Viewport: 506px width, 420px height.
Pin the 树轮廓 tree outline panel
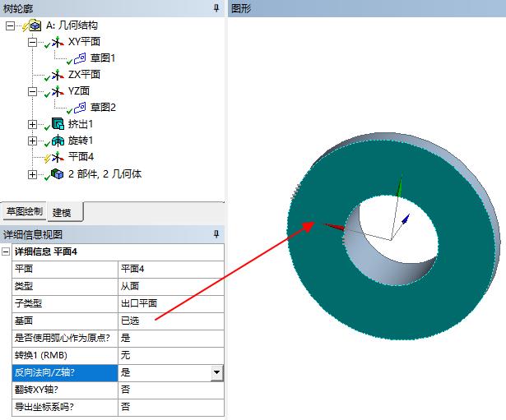tap(216, 8)
